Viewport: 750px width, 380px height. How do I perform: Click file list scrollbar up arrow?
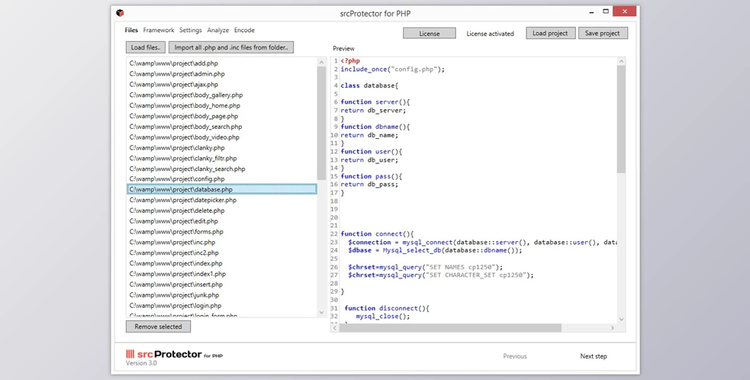(x=321, y=62)
